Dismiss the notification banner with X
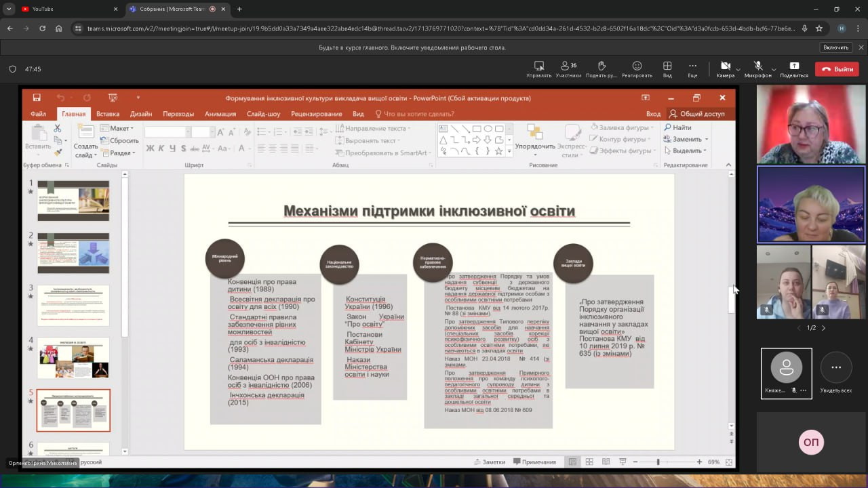Screen dimensions: 868x488 point(861,47)
